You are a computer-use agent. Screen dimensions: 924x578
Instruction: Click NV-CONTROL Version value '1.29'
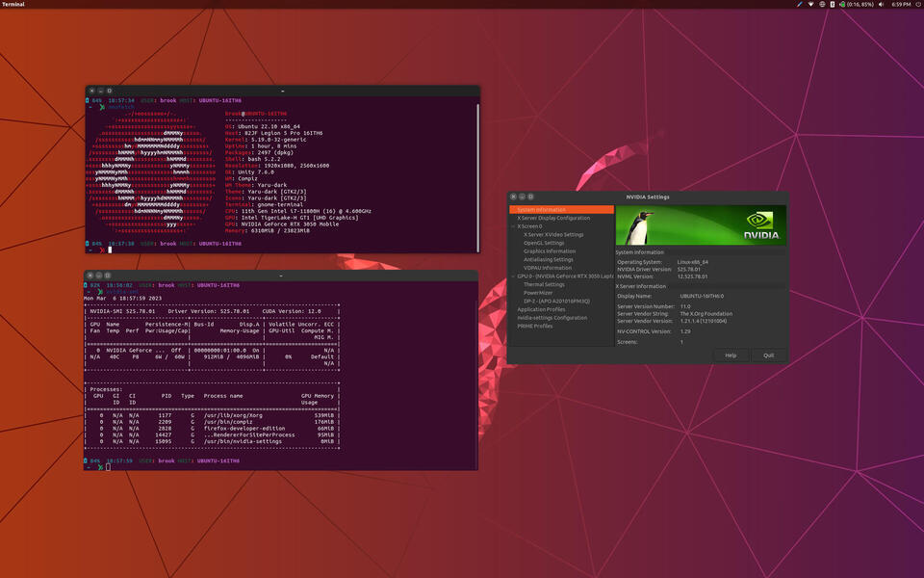(685, 331)
